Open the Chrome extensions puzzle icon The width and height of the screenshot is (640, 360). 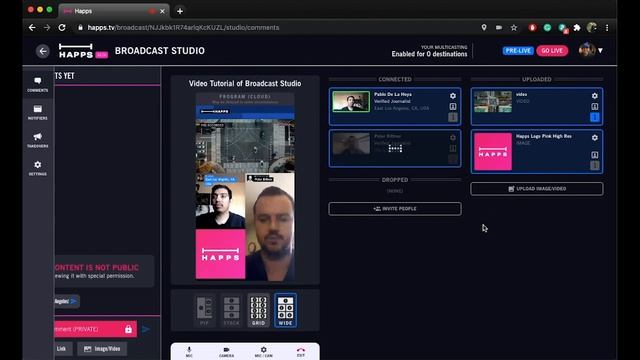tap(577, 28)
